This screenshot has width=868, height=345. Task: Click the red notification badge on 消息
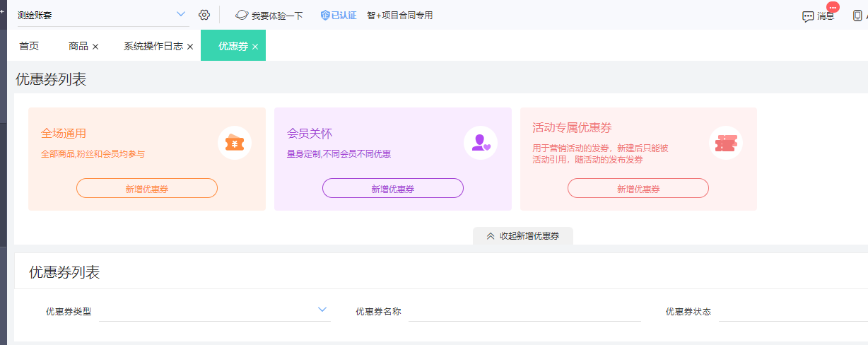[x=833, y=7]
